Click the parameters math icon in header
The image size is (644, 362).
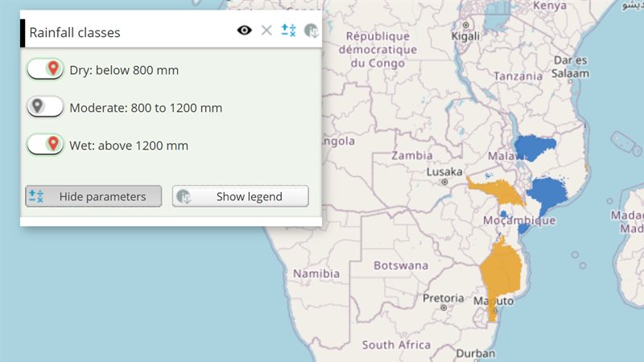tap(288, 31)
